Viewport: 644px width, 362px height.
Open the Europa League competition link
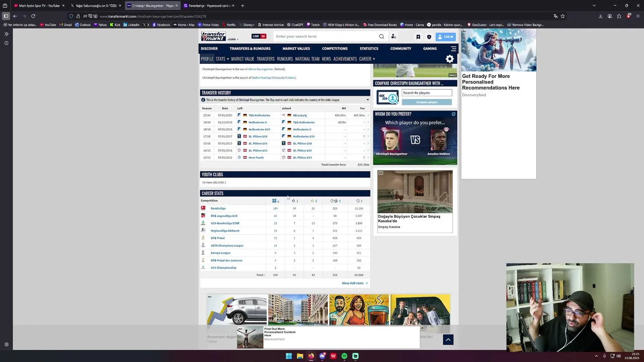click(x=220, y=253)
